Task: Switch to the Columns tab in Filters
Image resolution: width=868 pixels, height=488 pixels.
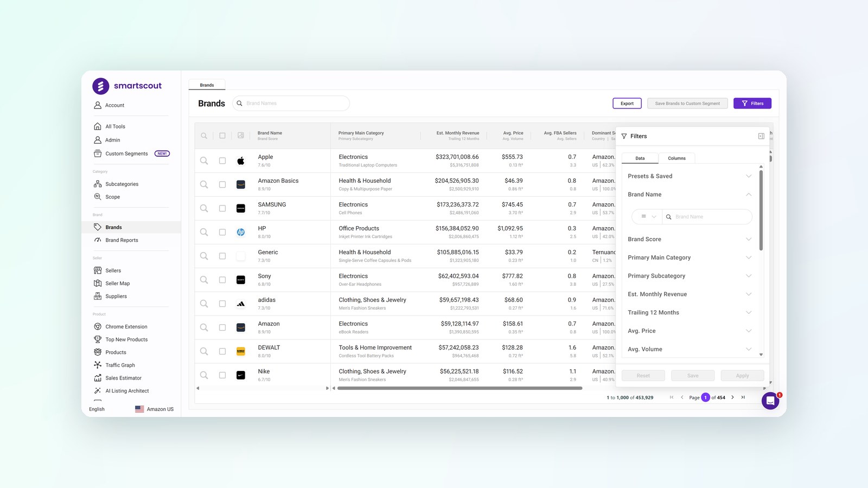Action: [676, 158]
